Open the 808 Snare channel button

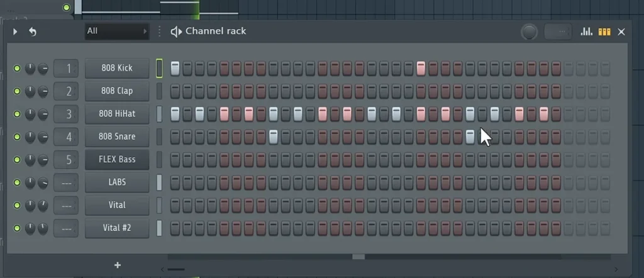coord(117,136)
